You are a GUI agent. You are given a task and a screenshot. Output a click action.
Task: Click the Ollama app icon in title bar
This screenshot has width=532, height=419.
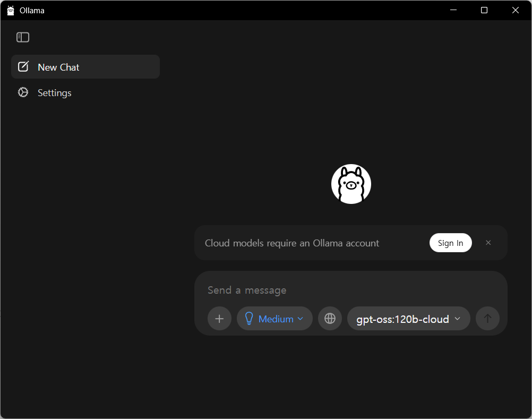point(11,11)
